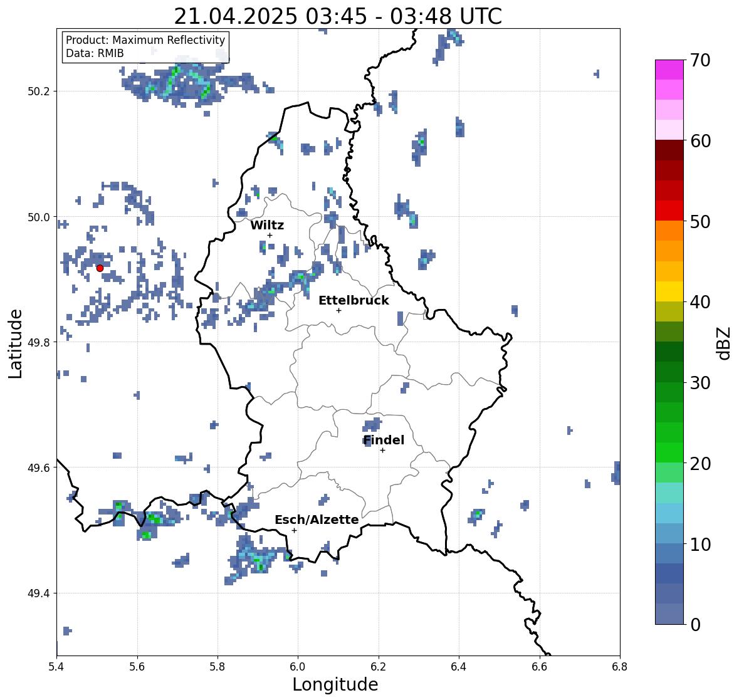Click the 60 label on the colorbar

pos(700,141)
